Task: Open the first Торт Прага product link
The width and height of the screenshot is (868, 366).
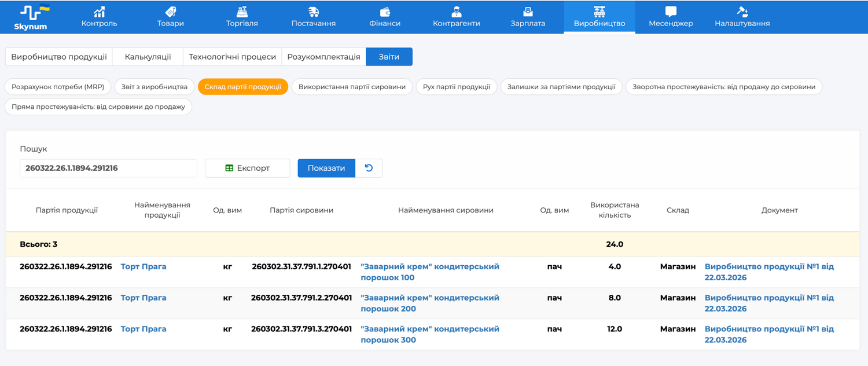Action: (x=144, y=266)
